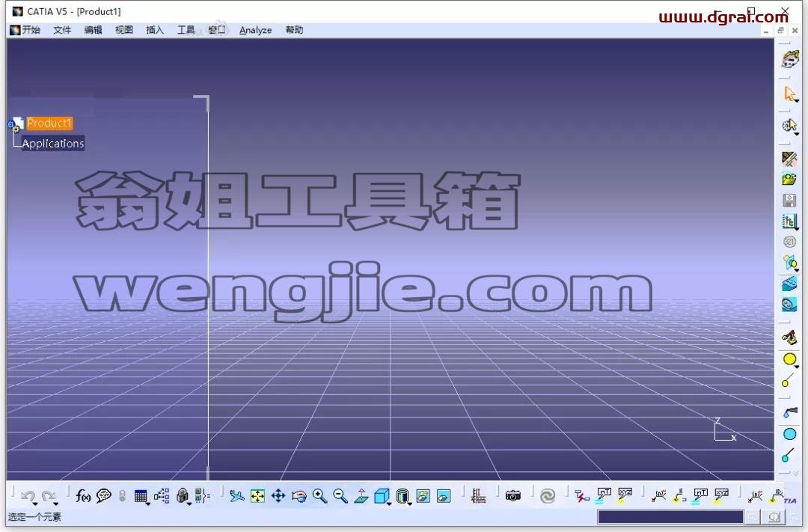Open the 文件 (File) menu
Viewport: 808px width, 532px height.
click(62, 30)
